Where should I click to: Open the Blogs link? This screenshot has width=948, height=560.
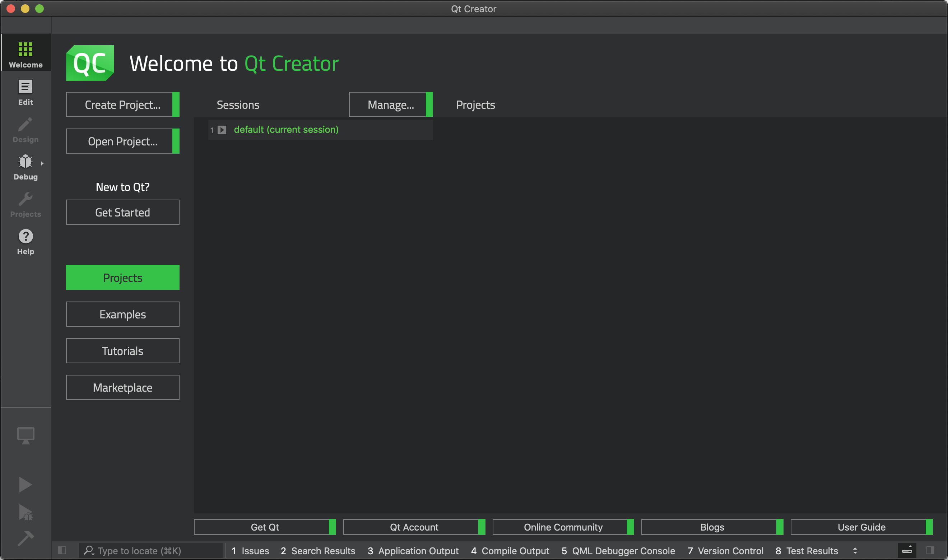[712, 527]
